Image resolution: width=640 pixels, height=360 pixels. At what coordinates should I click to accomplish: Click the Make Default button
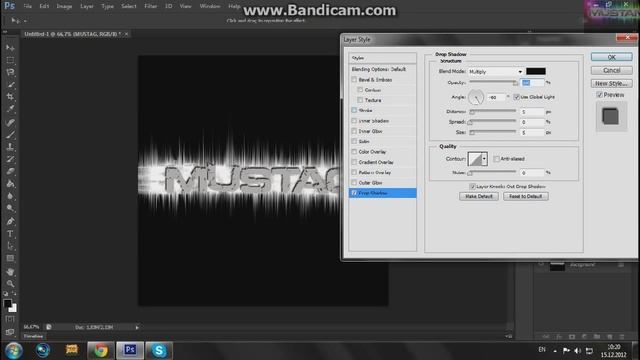pos(479,196)
